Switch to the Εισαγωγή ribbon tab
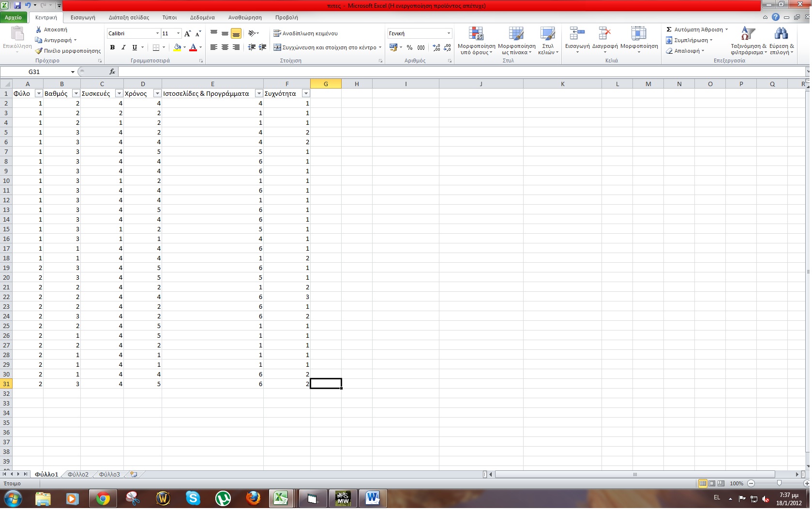This screenshot has width=812, height=510. coord(83,17)
